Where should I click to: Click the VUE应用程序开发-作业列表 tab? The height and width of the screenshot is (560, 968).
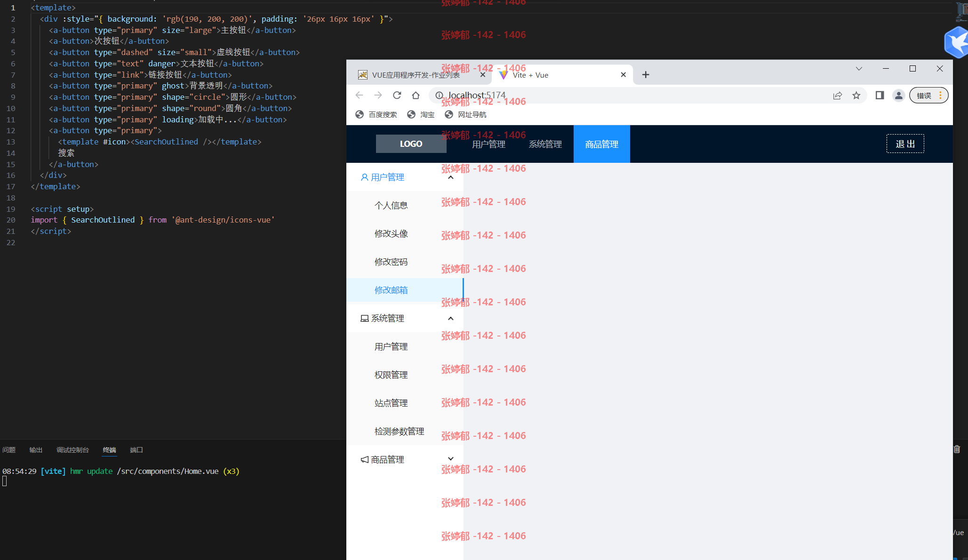[416, 75]
